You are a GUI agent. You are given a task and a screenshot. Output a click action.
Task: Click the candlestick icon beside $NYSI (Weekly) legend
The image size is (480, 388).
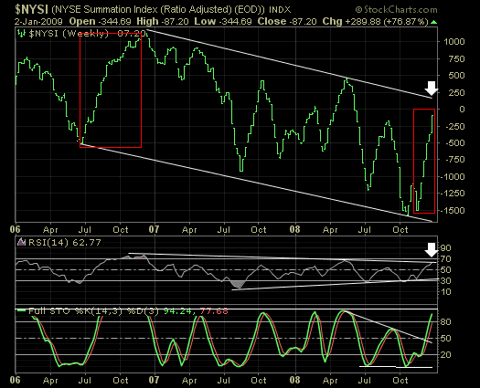tap(22, 33)
